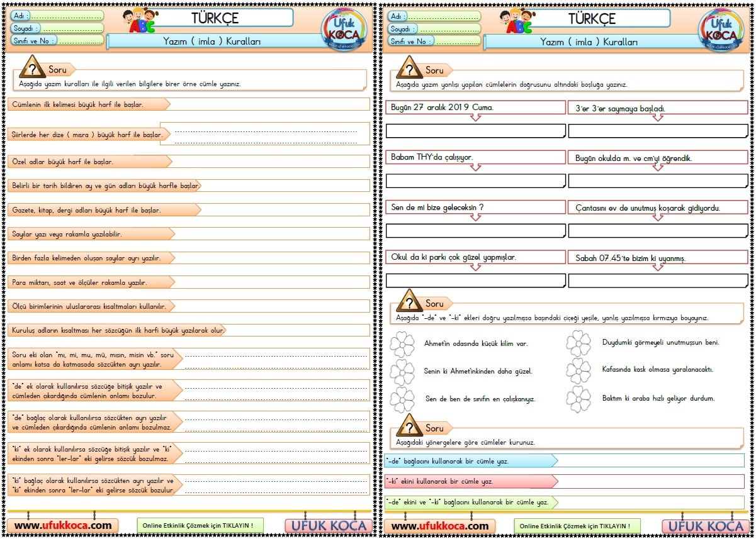This screenshot has height=539, width=756.
Task: Click the question mark icon of the '-de ve -ki ekleri' Soru
Action: click(x=409, y=301)
